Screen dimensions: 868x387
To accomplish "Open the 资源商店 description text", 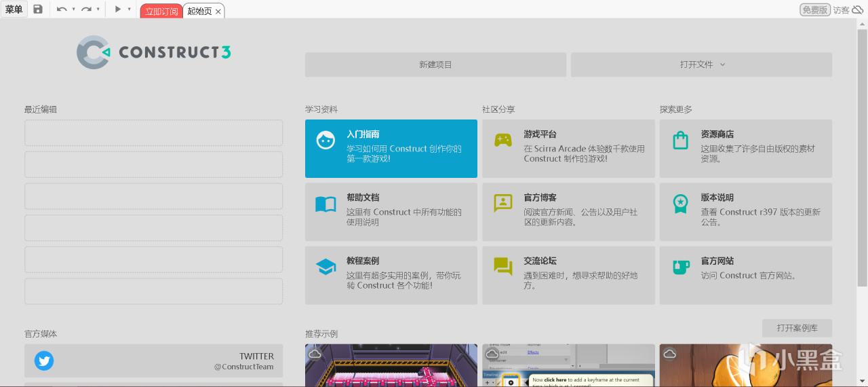I will coord(758,153).
